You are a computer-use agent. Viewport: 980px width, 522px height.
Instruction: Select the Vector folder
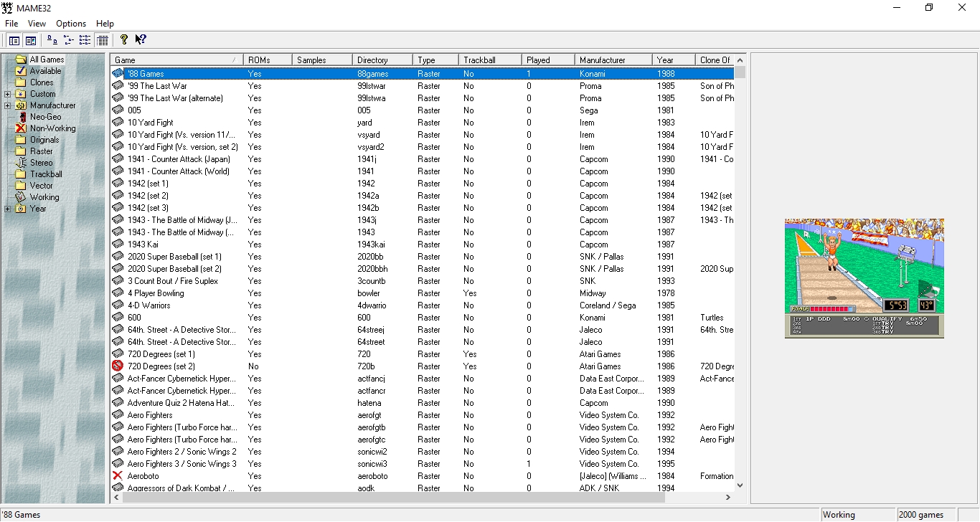(42, 186)
